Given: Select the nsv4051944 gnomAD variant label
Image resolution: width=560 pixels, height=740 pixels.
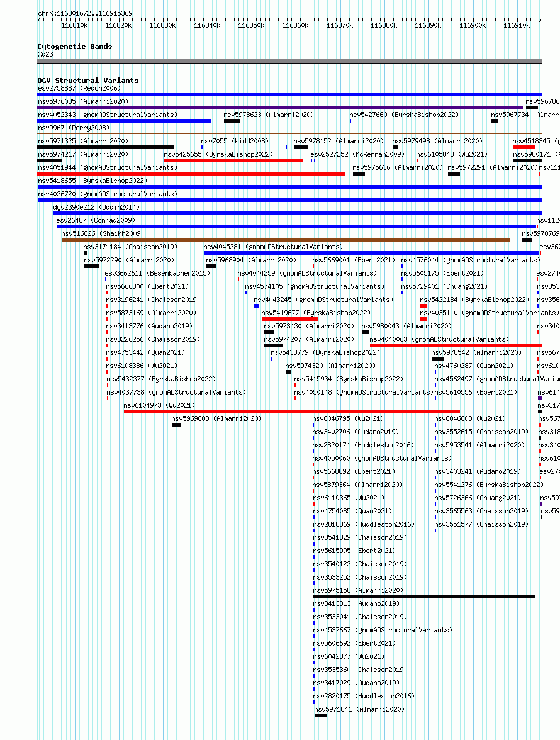Looking at the screenshot, I should point(108,167).
